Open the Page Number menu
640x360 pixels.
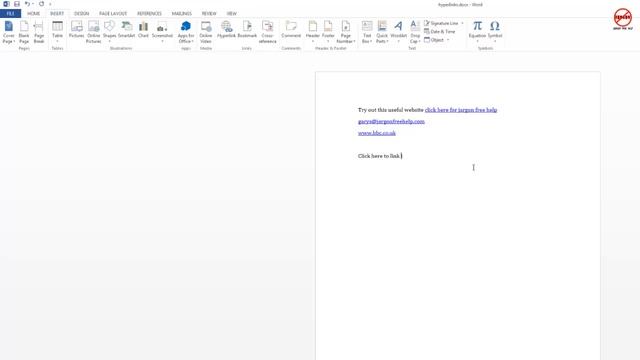coord(346,32)
